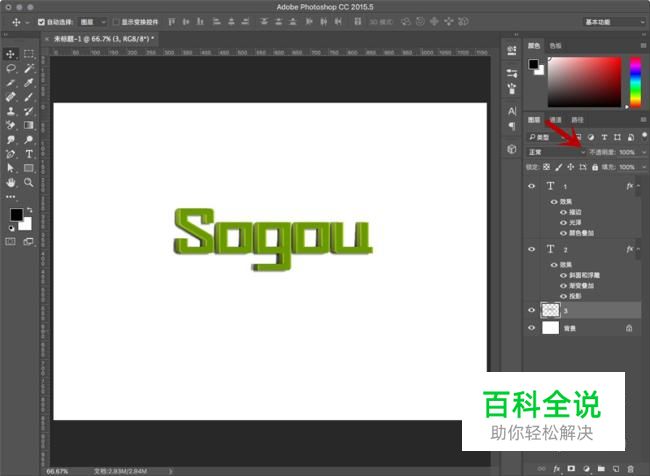Open the auto-select 图层 dropdown
Image resolution: width=650 pixels, height=476 pixels.
coord(93,22)
